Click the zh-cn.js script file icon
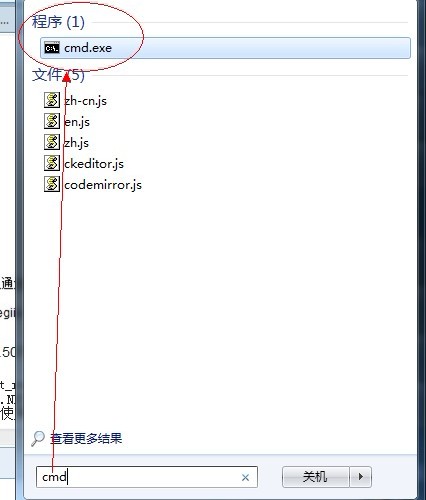Screen dimensions: 426x500 (x=52, y=100)
